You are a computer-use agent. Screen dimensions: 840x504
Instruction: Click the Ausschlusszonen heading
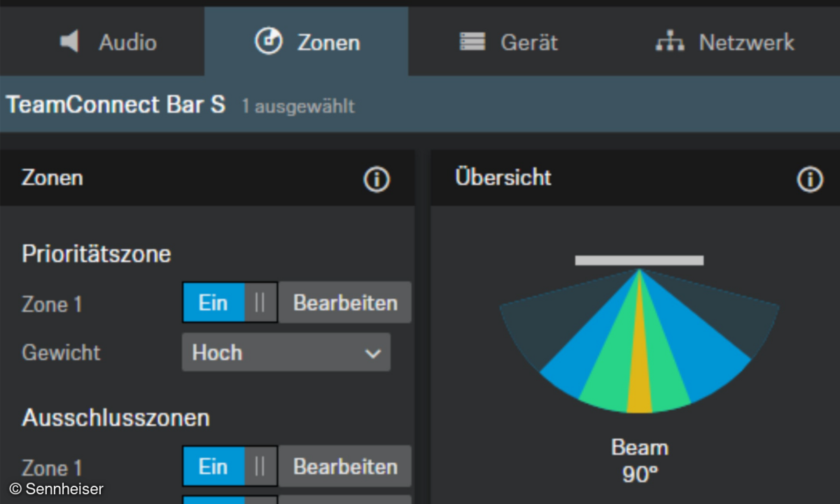(x=115, y=417)
